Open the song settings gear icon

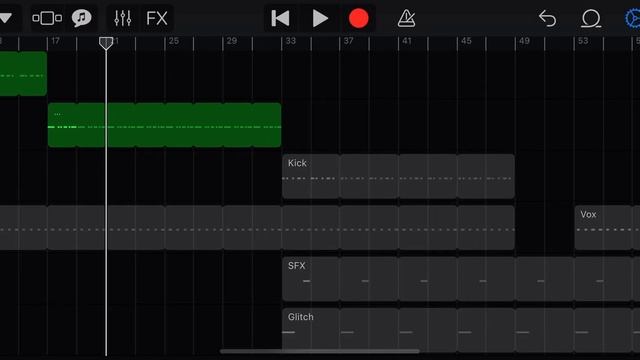click(633, 18)
